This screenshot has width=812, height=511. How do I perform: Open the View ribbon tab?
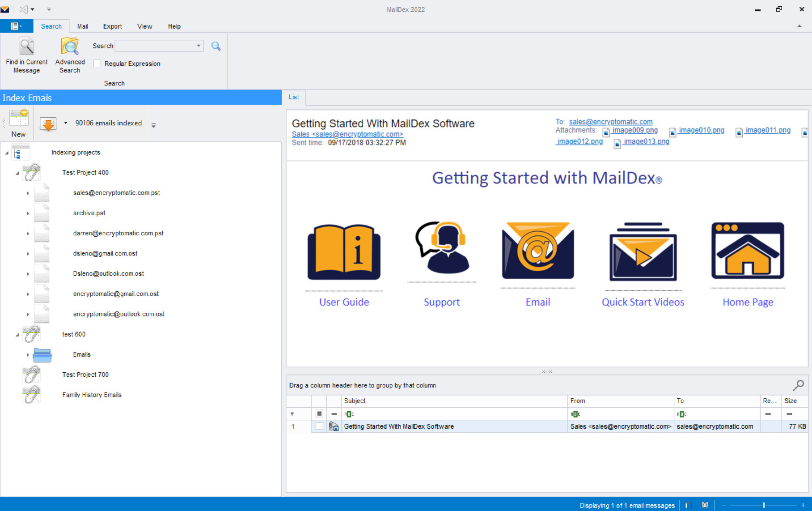tap(145, 26)
